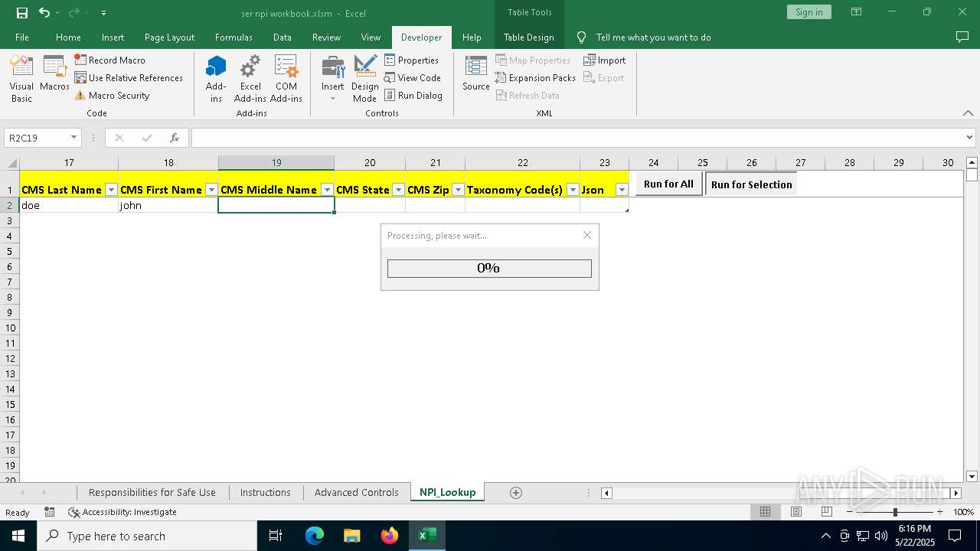
Task: Expand the Name Box dropdown
Action: [x=74, y=138]
